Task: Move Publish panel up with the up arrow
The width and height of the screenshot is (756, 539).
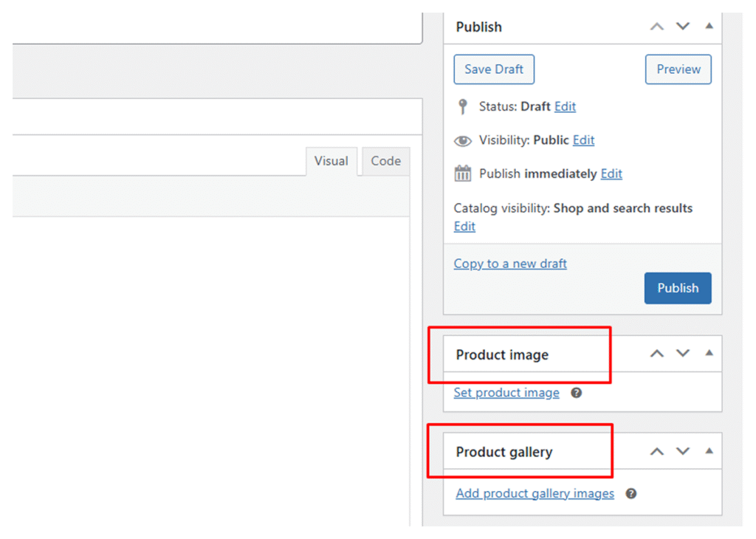Action: point(656,27)
